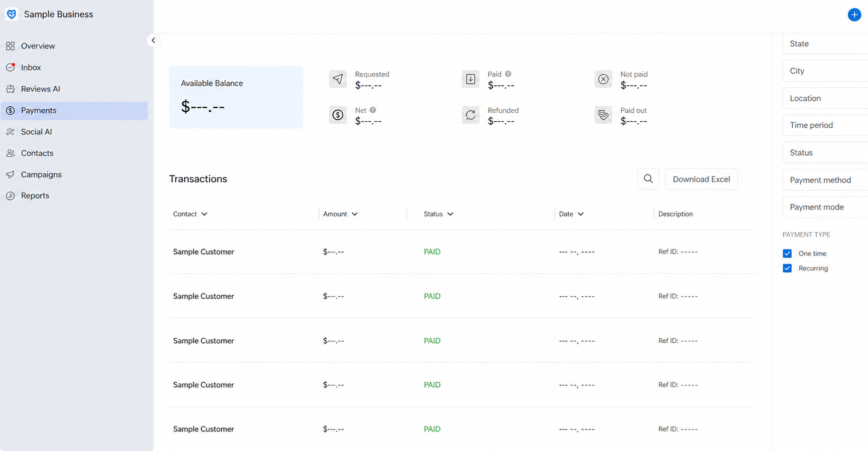Click the Reviews AI icon
Image resolution: width=868 pixels, height=451 pixels.
[x=10, y=89]
